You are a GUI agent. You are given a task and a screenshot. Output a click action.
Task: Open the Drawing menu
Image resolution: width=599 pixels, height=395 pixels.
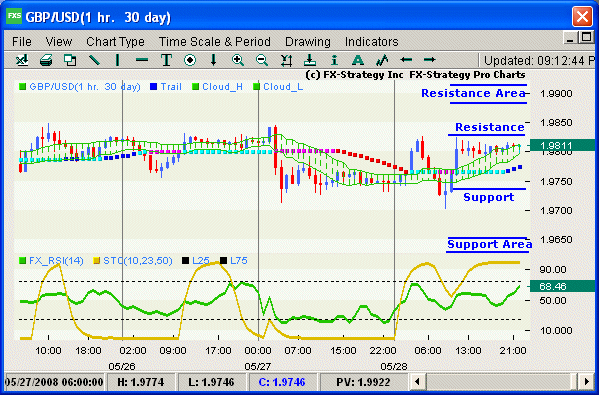(x=308, y=42)
